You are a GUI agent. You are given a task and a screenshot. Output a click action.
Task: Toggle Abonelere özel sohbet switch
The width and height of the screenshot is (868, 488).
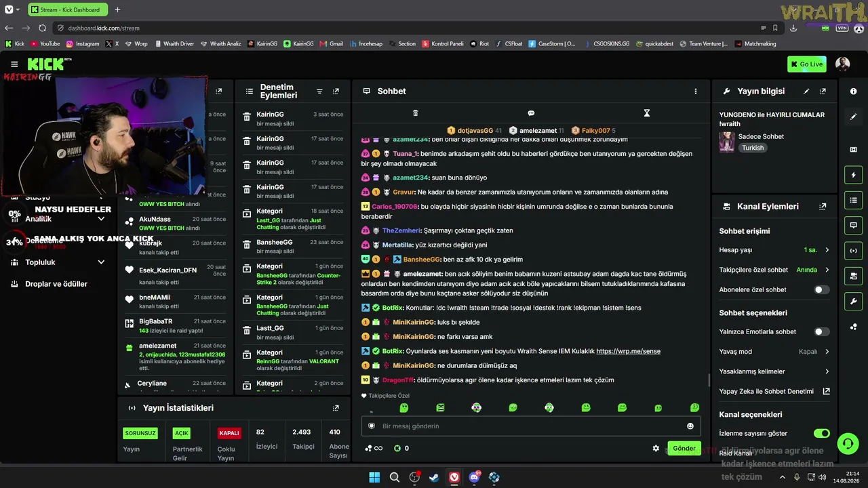pyautogui.click(x=821, y=290)
